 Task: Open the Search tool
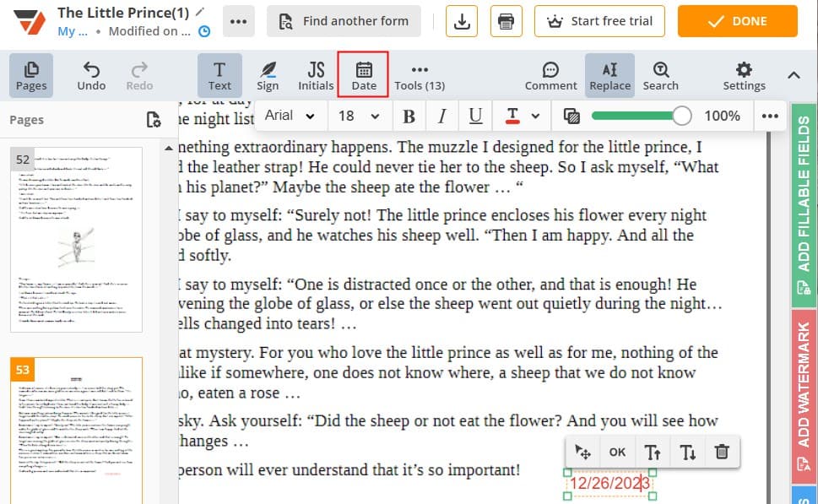[x=660, y=74]
